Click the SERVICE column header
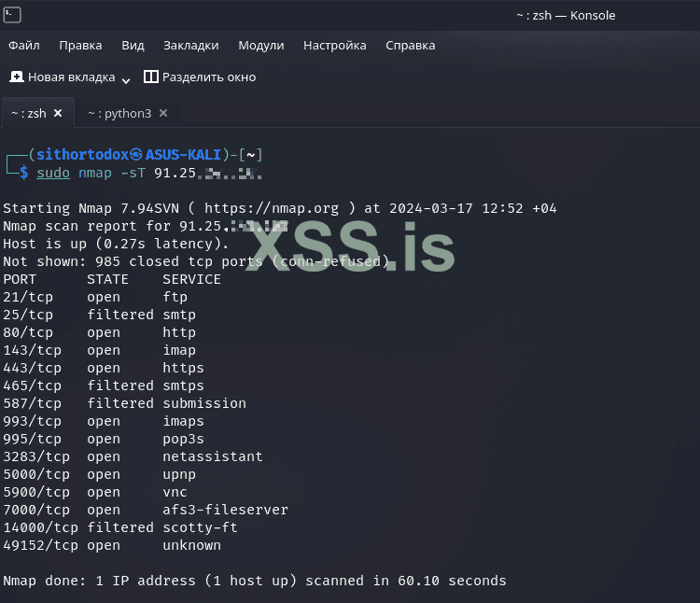The image size is (700, 603). 191,279
